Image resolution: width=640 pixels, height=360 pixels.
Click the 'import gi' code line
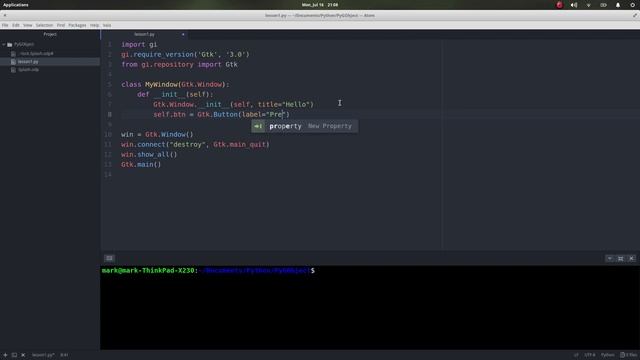click(x=139, y=44)
